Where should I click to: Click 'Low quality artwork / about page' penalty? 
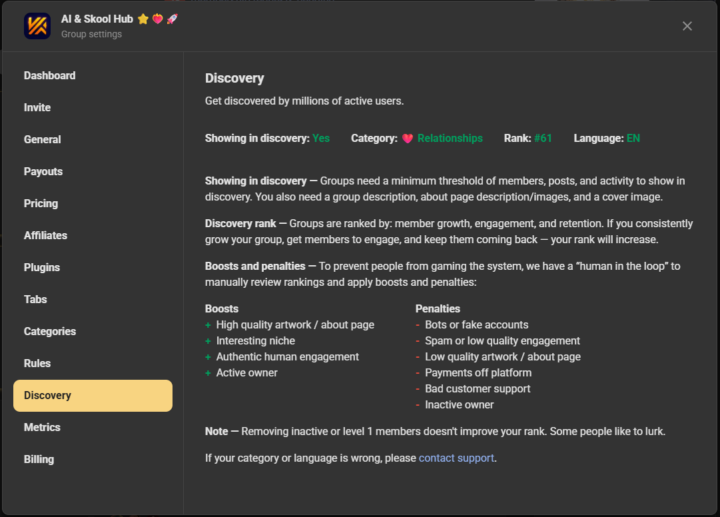503,357
